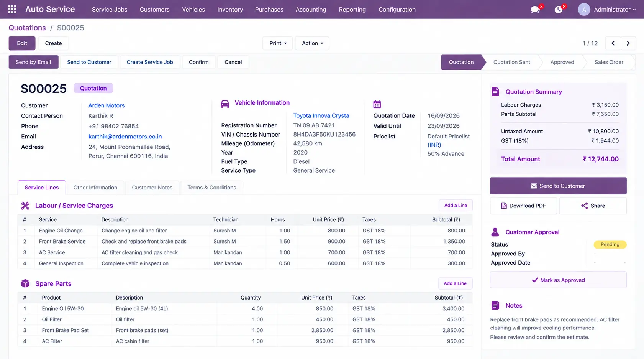The image size is (644, 359).
Task: Click Create Service Job button
Action: [150, 62]
